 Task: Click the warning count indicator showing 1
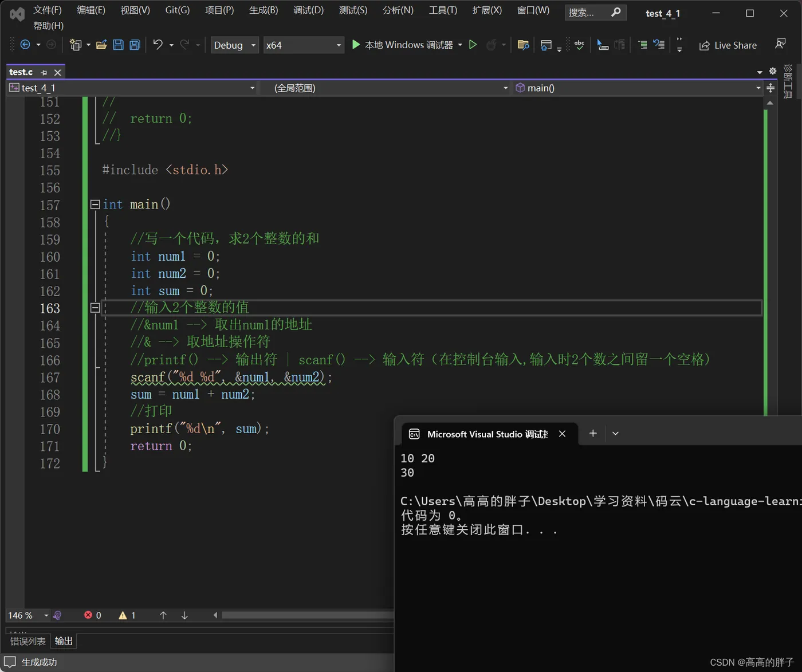[x=127, y=615]
